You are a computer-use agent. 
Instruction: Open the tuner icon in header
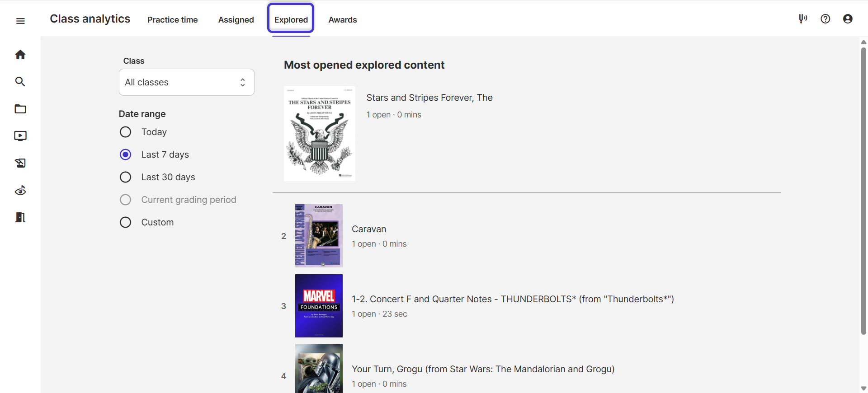click(x=803, y=19)
